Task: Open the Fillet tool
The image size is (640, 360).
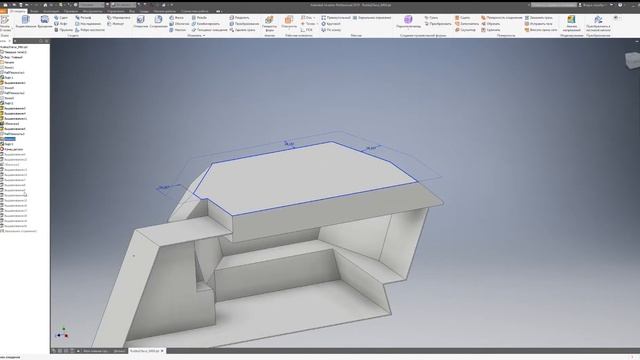Action: [158, 22]
